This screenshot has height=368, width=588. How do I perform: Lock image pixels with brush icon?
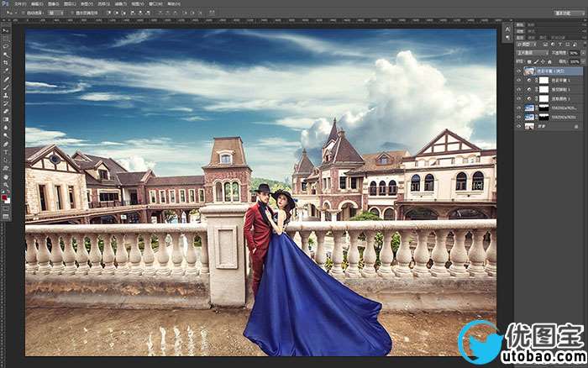[536, 61]
